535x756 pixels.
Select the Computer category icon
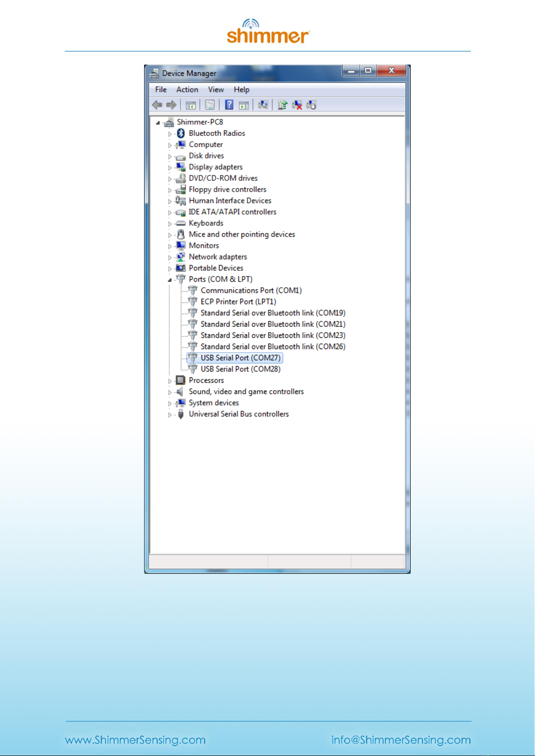[x=180, y=144]
